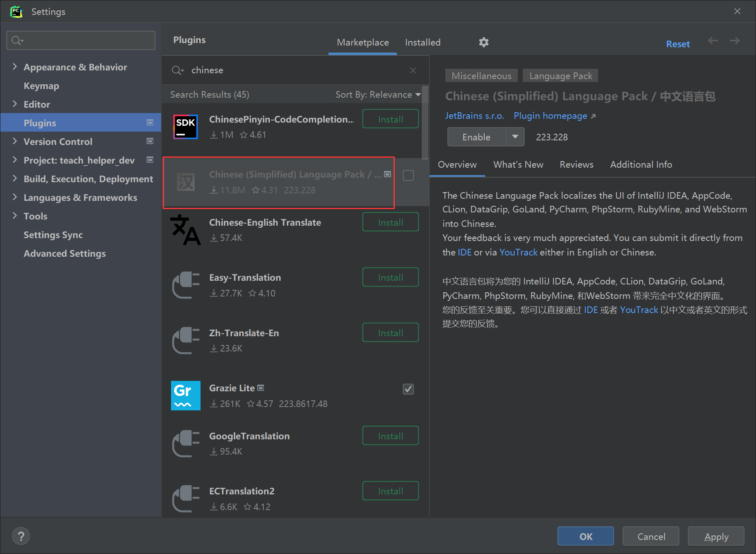Install the GoogleTranslation plugin
Image resolution: width=756 pixels, height=554 pixels.
tap(390, 436)
